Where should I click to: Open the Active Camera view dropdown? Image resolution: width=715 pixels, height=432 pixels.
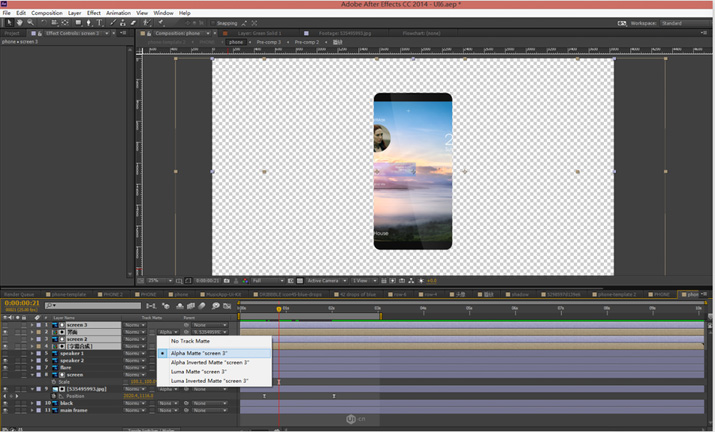[326, 281]
